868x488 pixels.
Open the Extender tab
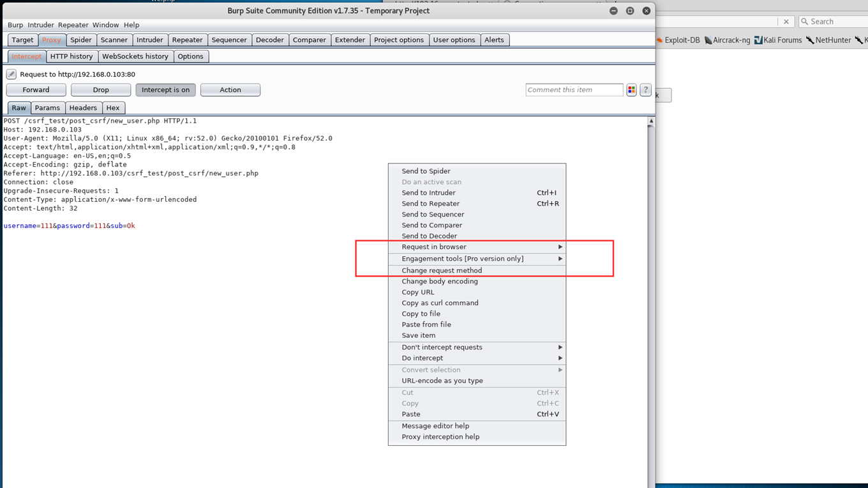(x=350, y=40)
